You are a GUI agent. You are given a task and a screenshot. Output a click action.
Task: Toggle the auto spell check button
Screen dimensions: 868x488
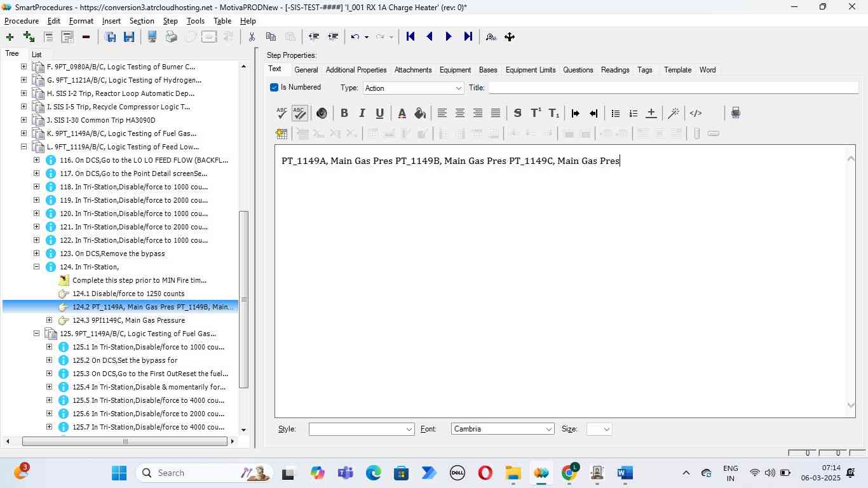[x=299, y=113]
